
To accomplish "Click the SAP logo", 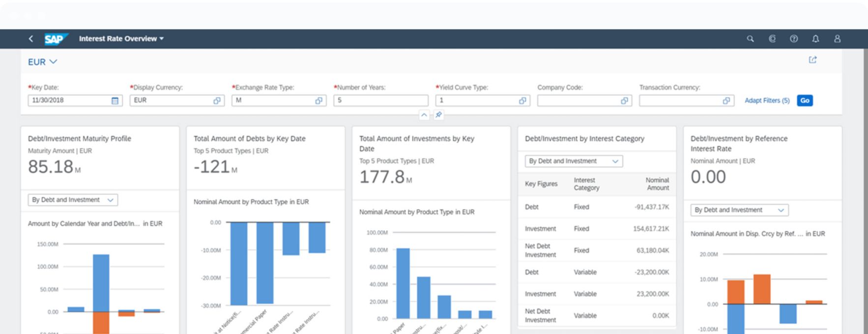I will (x=55, y=39).
